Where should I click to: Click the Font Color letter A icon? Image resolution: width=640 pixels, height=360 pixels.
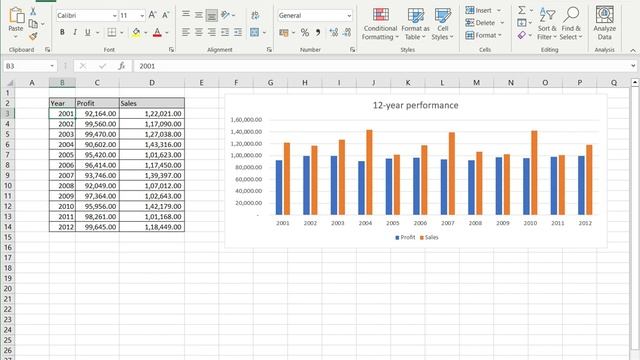click(157, 32)
